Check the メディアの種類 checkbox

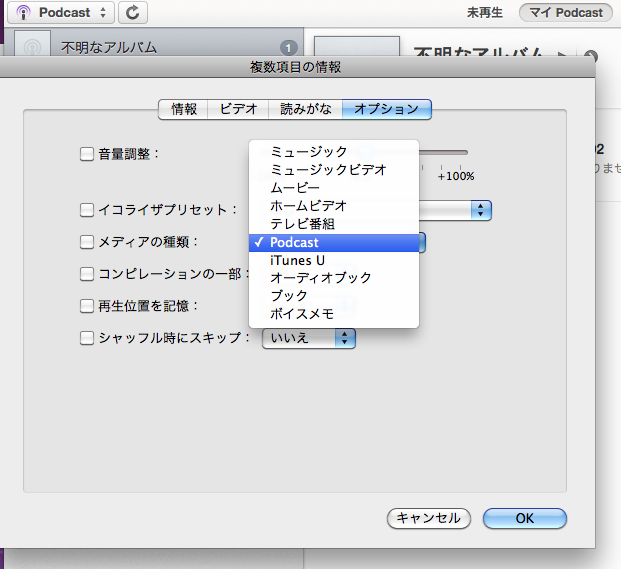click(x=87, y=242)
